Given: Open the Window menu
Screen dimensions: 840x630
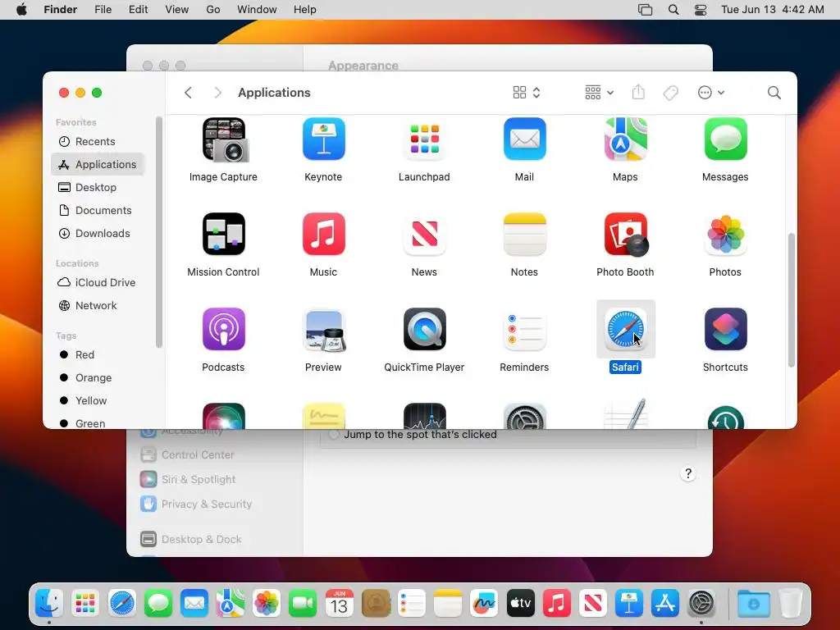Looking at the screenshot, I should click(x=257, y=10).
